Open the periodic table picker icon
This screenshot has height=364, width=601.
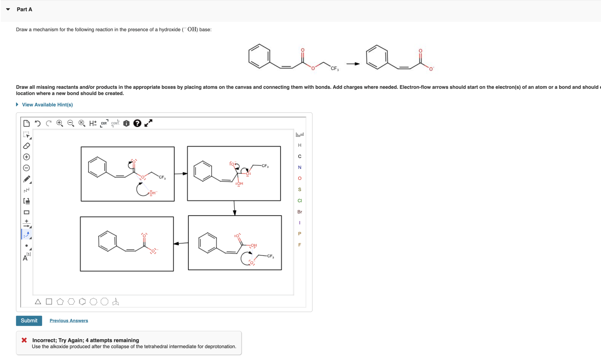(x=299, y=135)
